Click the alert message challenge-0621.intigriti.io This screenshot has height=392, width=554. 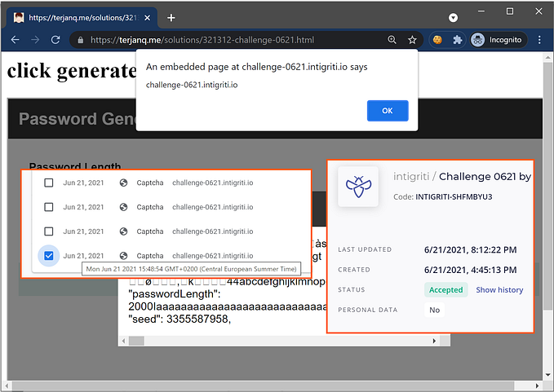(x=192, y=85)
